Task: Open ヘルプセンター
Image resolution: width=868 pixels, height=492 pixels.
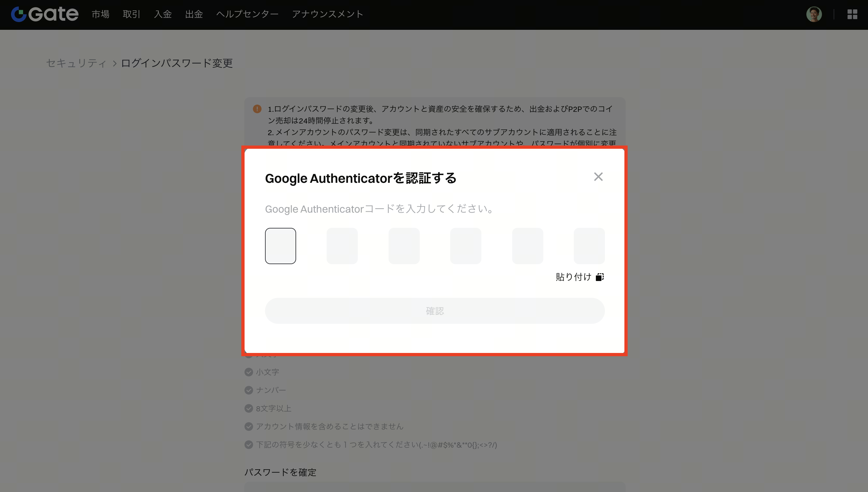Action: pyautogui.click(x=247, y=14)
